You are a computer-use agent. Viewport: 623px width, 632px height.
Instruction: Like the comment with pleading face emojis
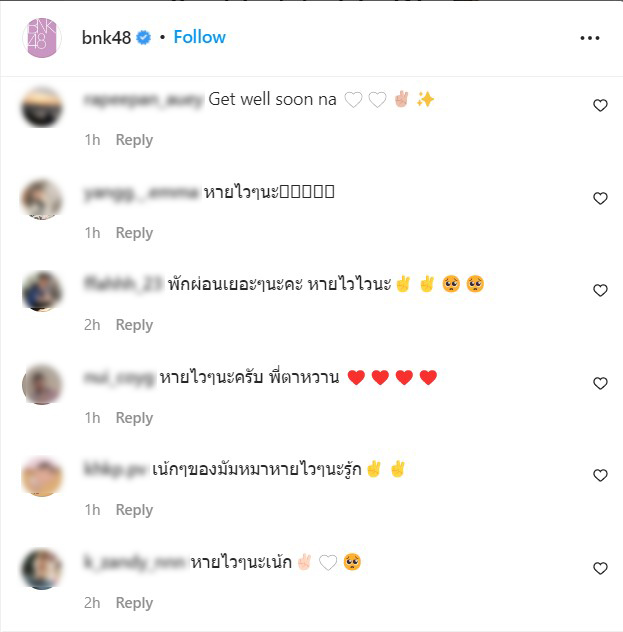coord(600,290)
